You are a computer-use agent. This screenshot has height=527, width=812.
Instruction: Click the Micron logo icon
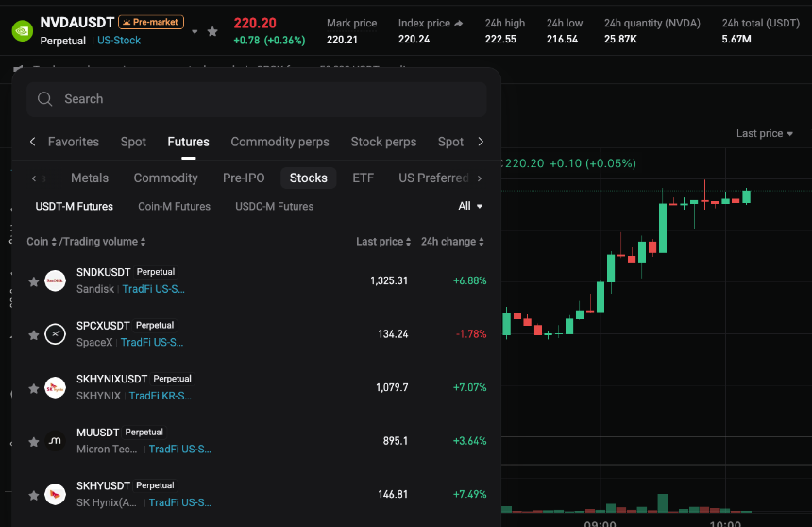pos(55,441)
